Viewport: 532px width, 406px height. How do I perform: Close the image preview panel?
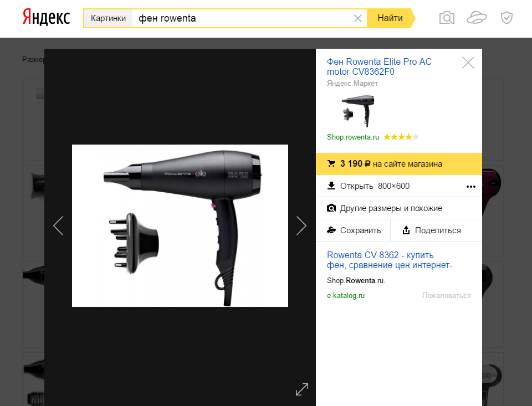(x=468, y=63)
